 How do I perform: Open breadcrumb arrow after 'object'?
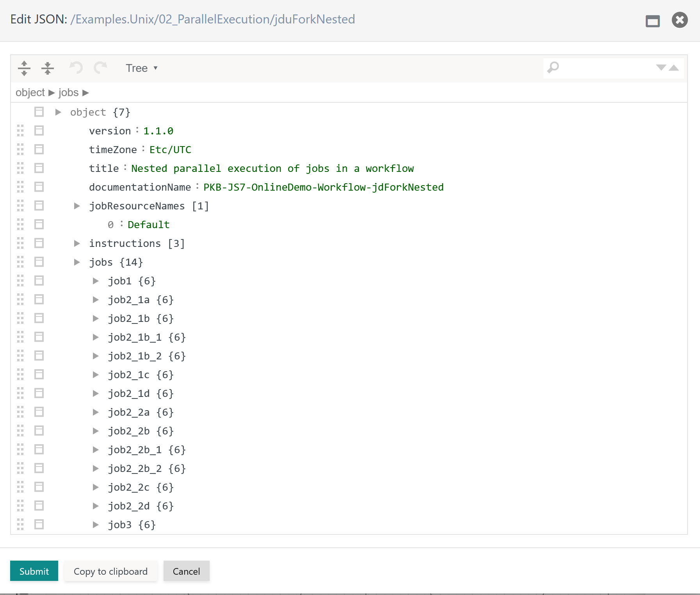[52, 93]
